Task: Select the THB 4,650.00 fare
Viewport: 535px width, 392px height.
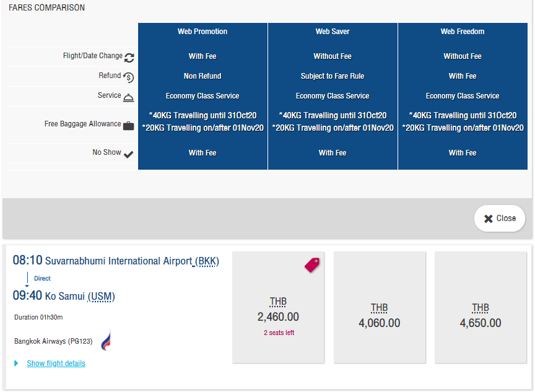Action: tap(480, 307)
